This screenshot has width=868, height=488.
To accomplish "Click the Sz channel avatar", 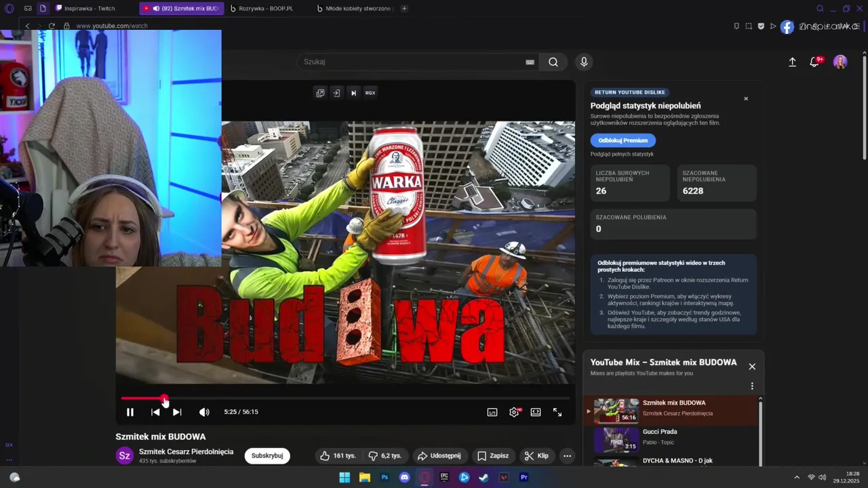I will click(125, 455).
